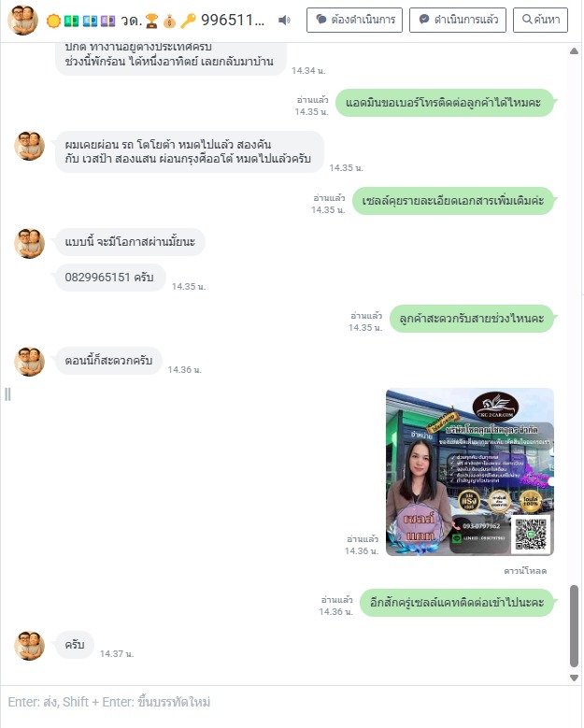Image resolution: width=584 pixels, height=728 pixels.
Task: Click the chat scrollbar thumb
Action: click(574, 626)
